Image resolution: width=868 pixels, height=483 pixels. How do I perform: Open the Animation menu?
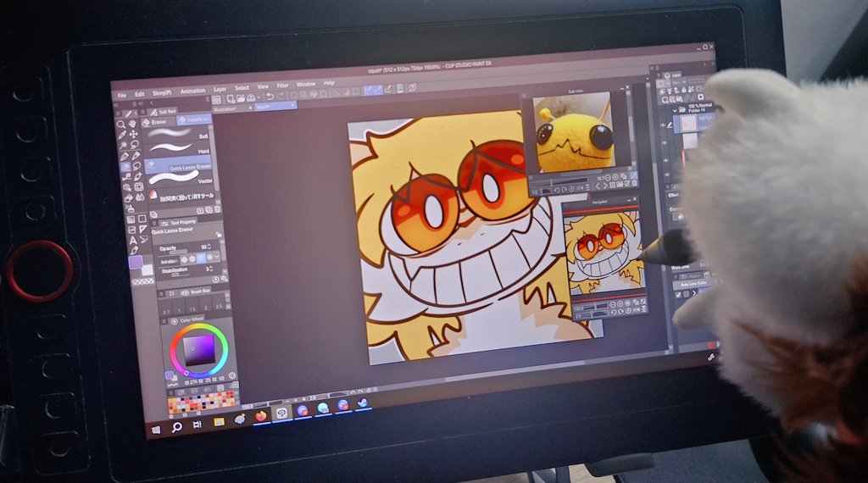(192, 91)
